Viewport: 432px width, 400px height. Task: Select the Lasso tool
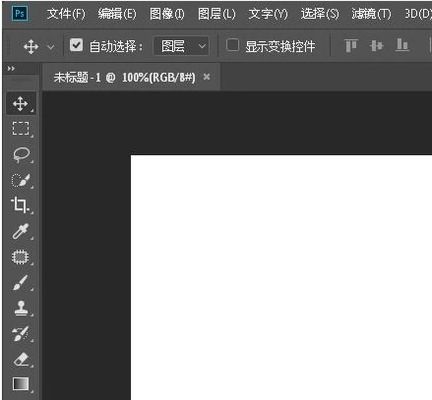[21, 155]
